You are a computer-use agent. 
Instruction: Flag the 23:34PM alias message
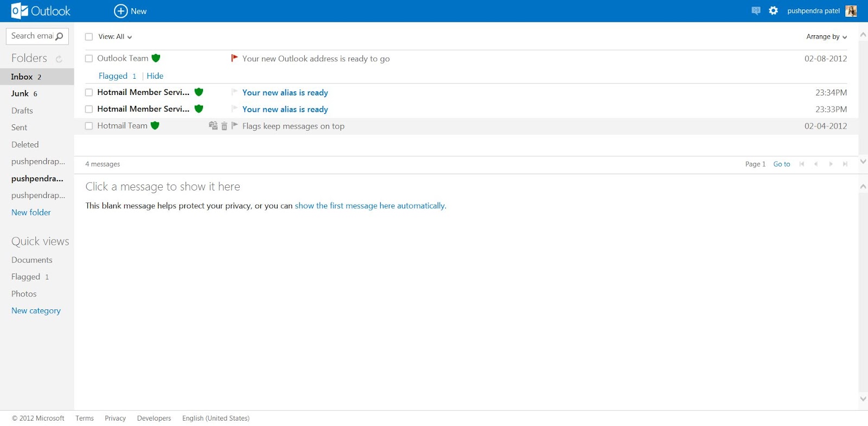(x=234, y=92)
